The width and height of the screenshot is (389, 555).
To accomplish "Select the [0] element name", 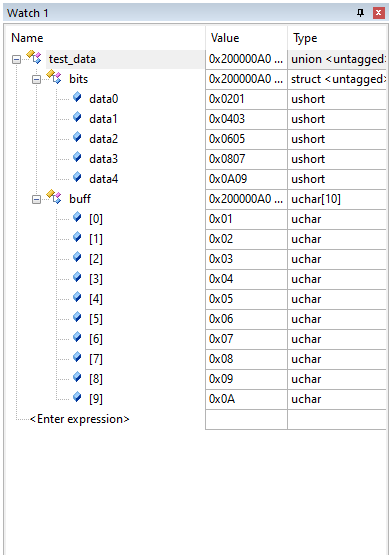I will (96, 219).
